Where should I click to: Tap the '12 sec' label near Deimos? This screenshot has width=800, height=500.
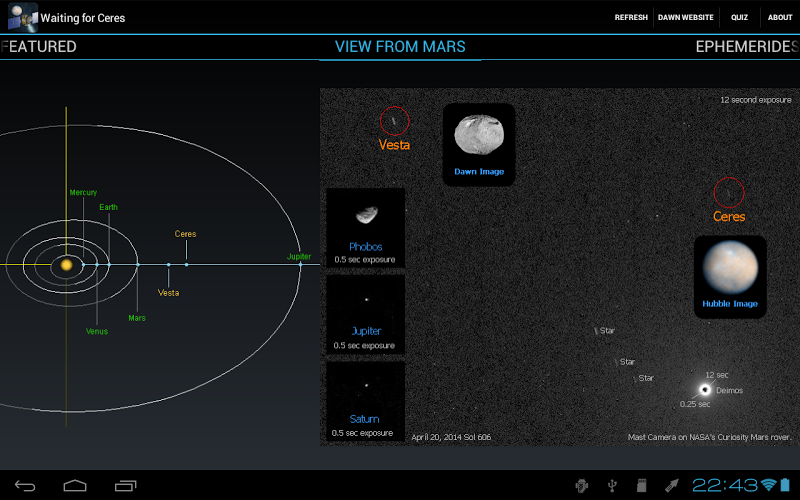pyautogui.click(x=717, y=375)
